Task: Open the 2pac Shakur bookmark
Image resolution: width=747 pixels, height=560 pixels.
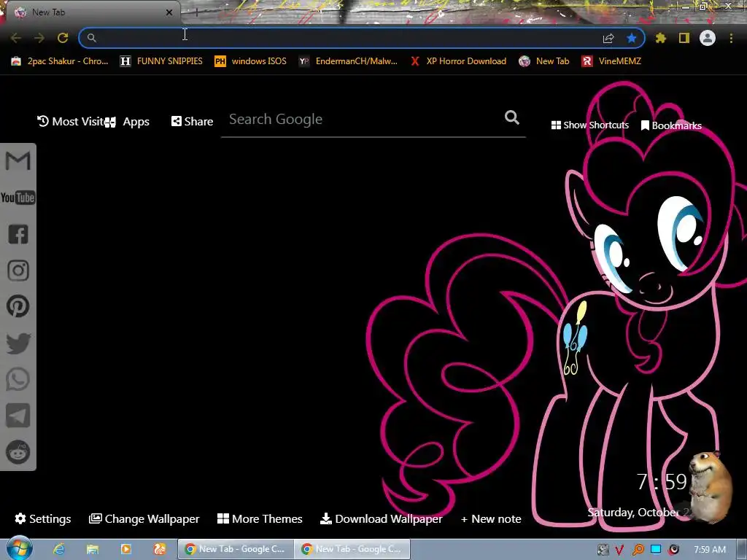Action: (x=60, y=61)
